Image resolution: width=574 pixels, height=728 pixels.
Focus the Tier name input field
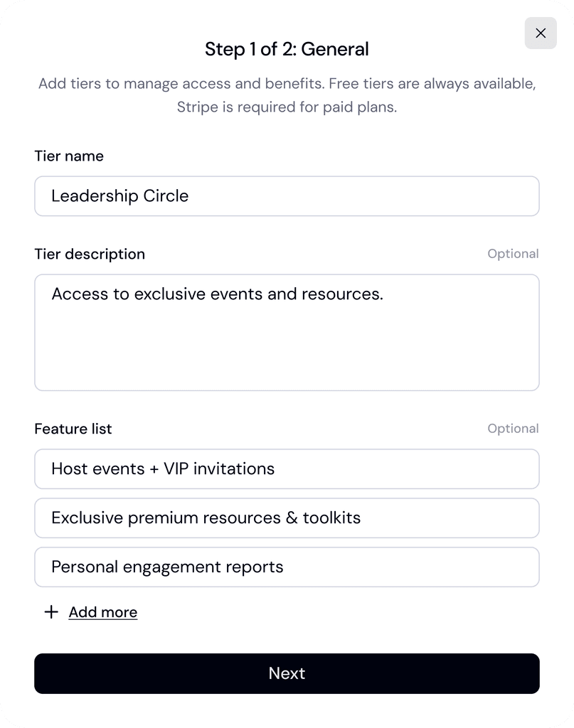(x=287, y=196)
